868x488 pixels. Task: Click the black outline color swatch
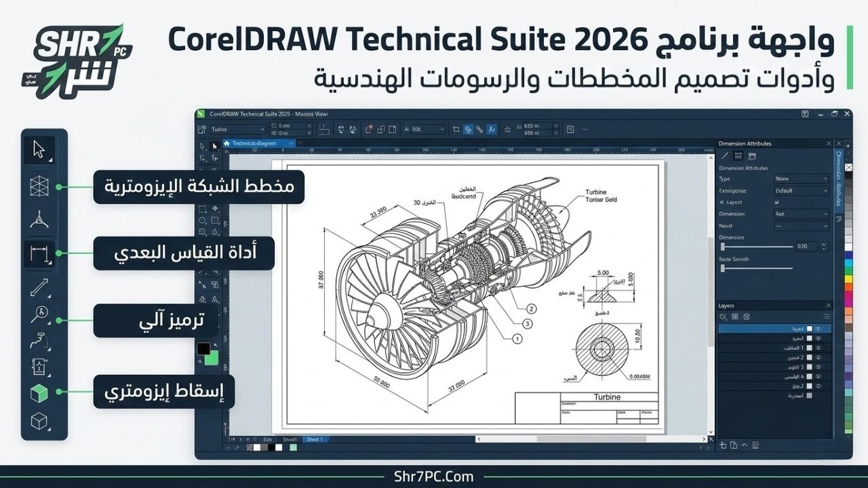click(203, 350)
